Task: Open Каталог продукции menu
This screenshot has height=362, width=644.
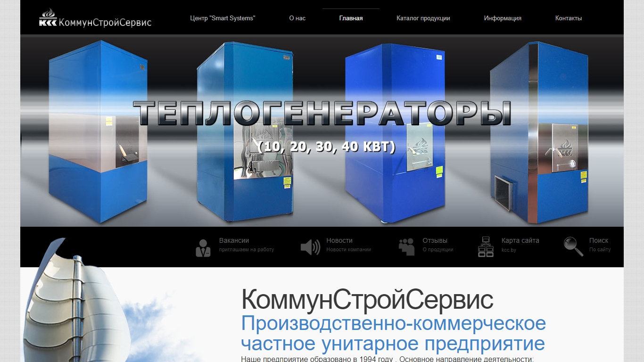Action: pyautogui.click(x=423, y=18)
